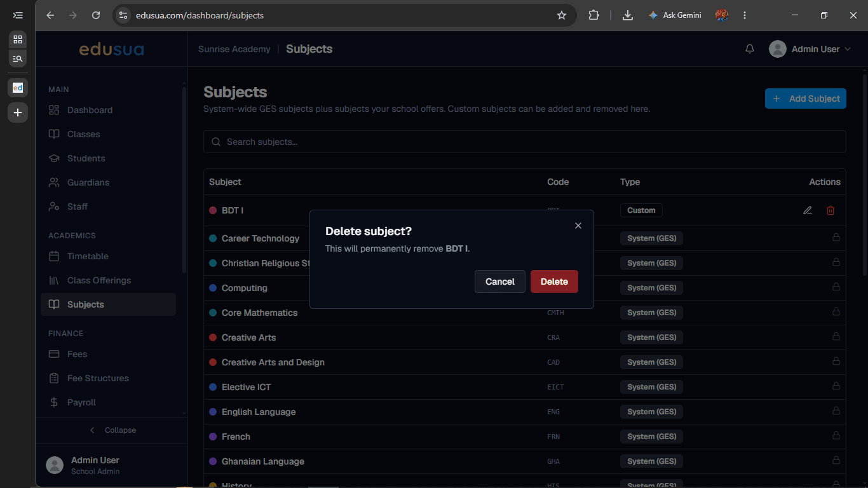Click the Admin User profile at sidebar bottom
Image resolution: width=868 pixels, height=488 pixels.
112,465
